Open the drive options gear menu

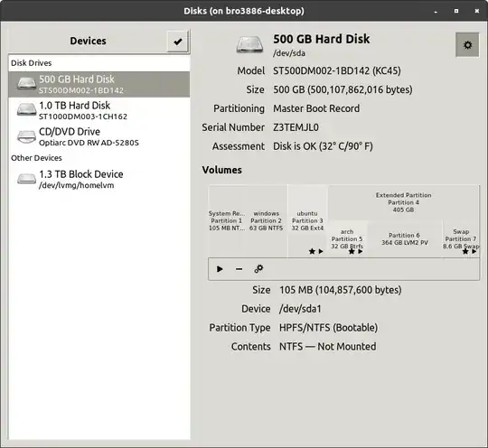pos(467,45)
